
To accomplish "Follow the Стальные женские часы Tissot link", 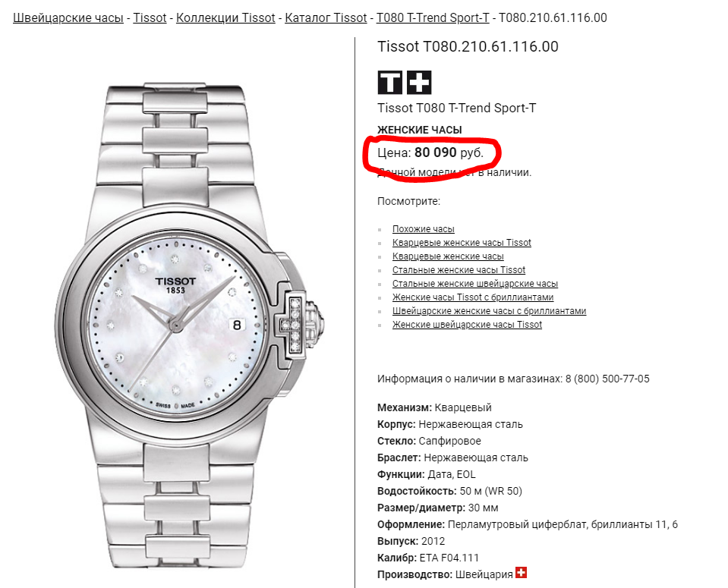I will click(459, 270).
